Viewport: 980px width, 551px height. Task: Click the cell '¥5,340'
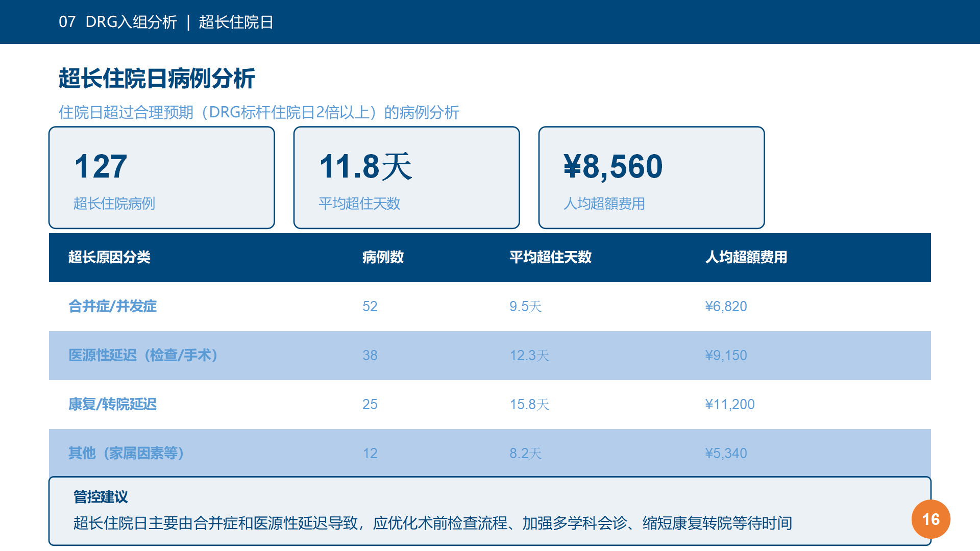726,453
